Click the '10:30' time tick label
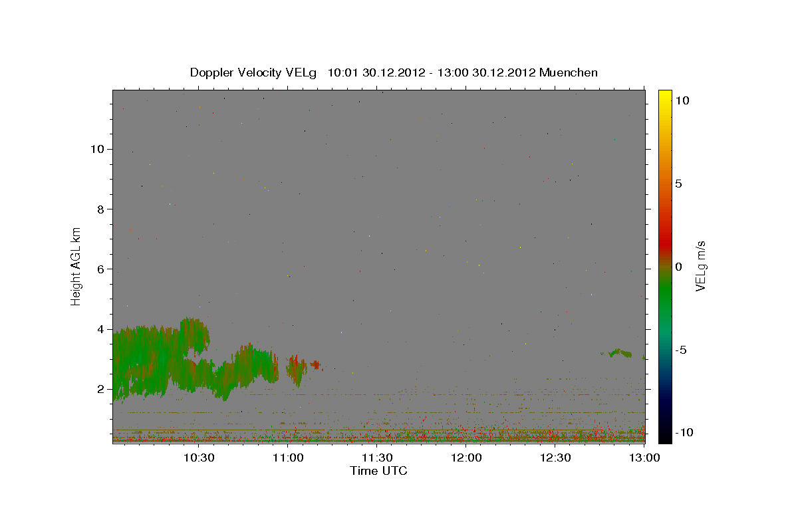798x532 pixels. (x=199, y=458)
